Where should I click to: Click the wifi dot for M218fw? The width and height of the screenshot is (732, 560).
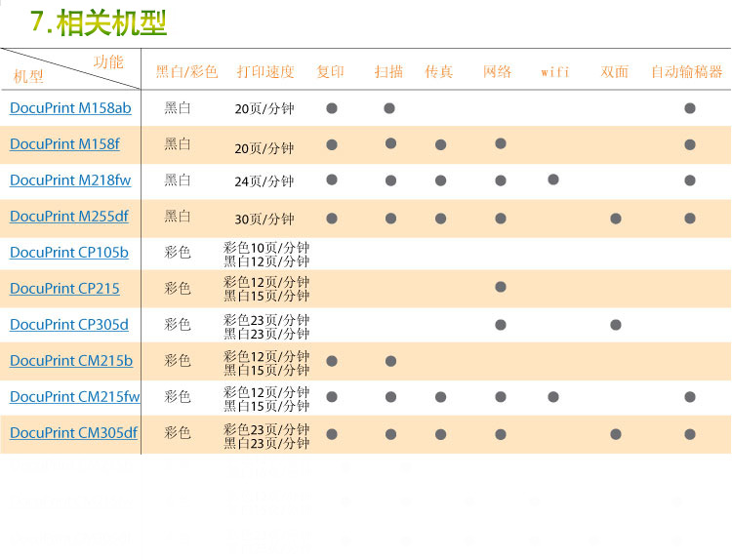[553, 180]
